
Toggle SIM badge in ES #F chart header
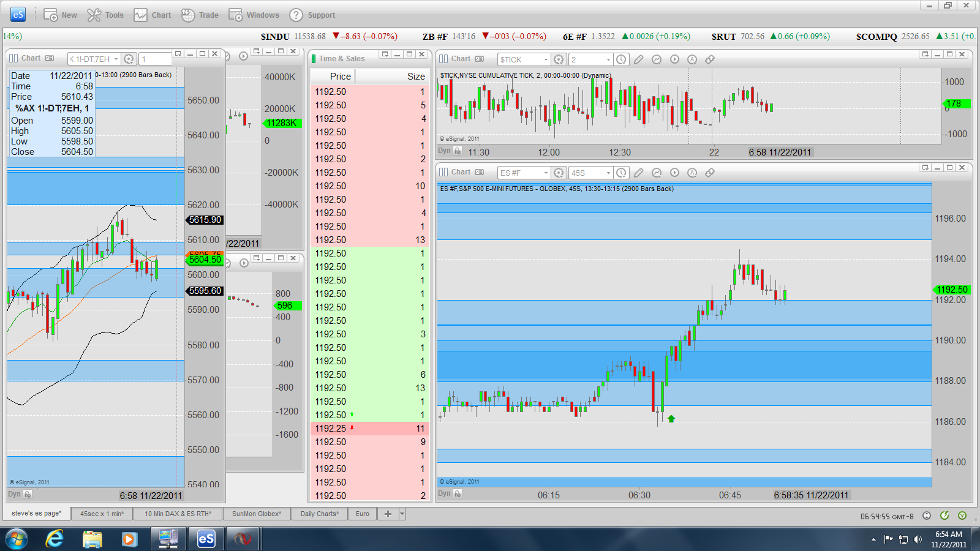[x=480, y=172]
